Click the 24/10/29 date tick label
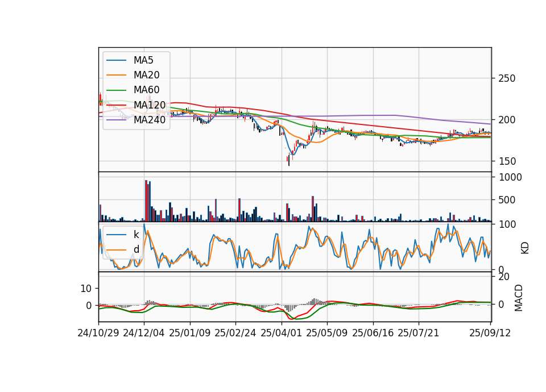This screenshot has width=546, height=392. [x=98, y=333]
